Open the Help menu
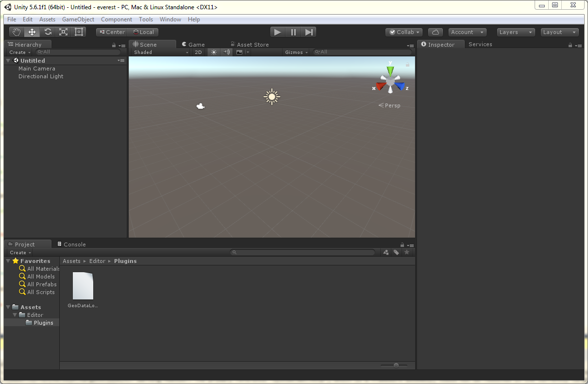 pyautogui.click(x=194, y=19)
